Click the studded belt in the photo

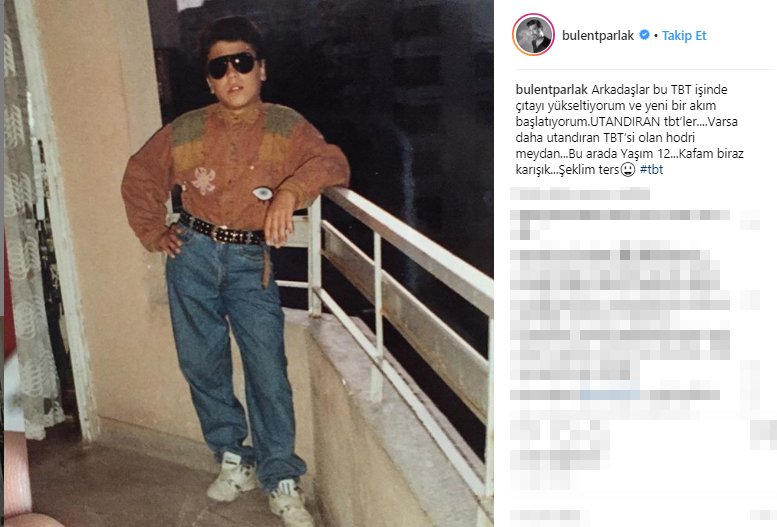[x=221, y=230]
